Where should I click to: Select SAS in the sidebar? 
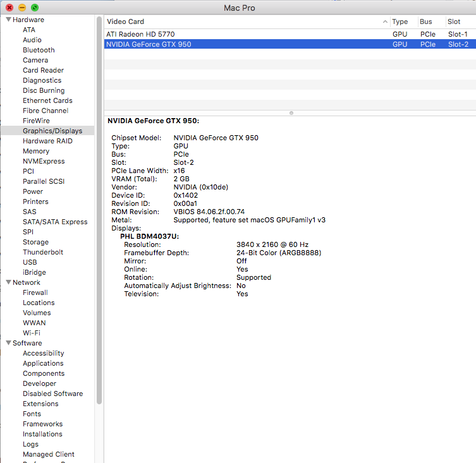(x=29, y=212)
